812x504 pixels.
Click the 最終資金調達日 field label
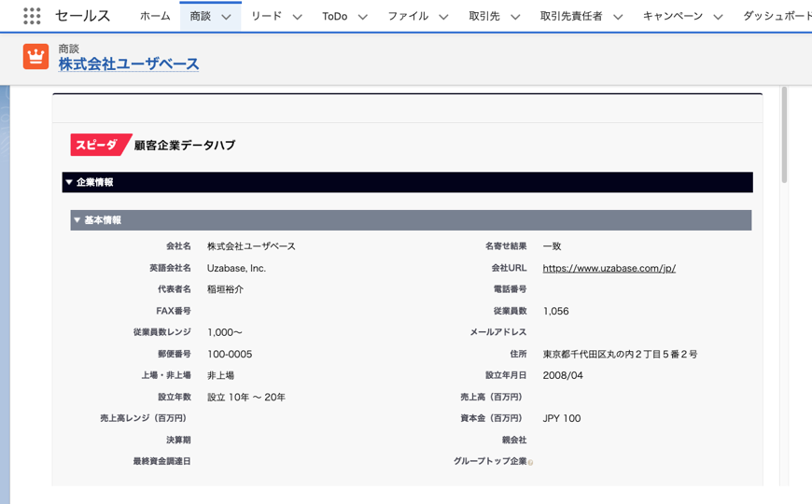162,461
